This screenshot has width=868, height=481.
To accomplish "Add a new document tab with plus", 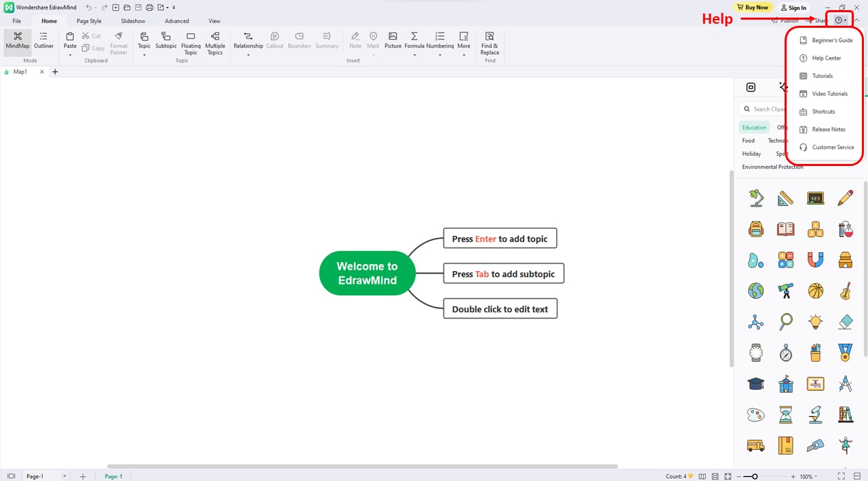I will pos(55,71).
